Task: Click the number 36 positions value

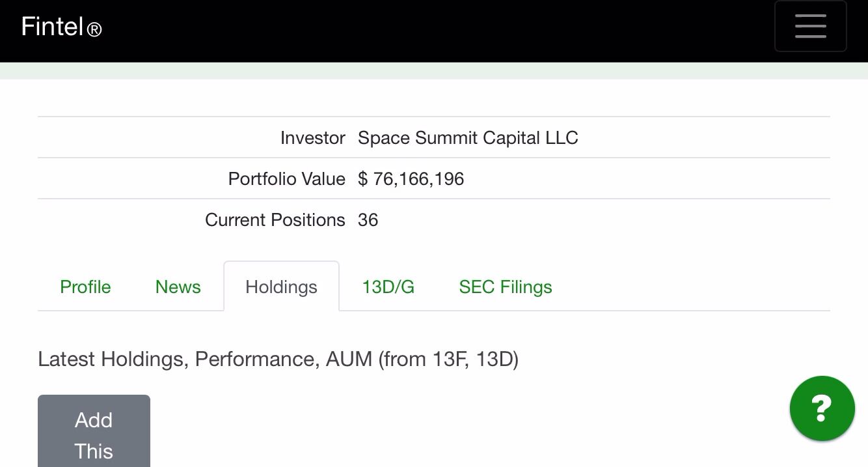Action: [x=370, y=219]
